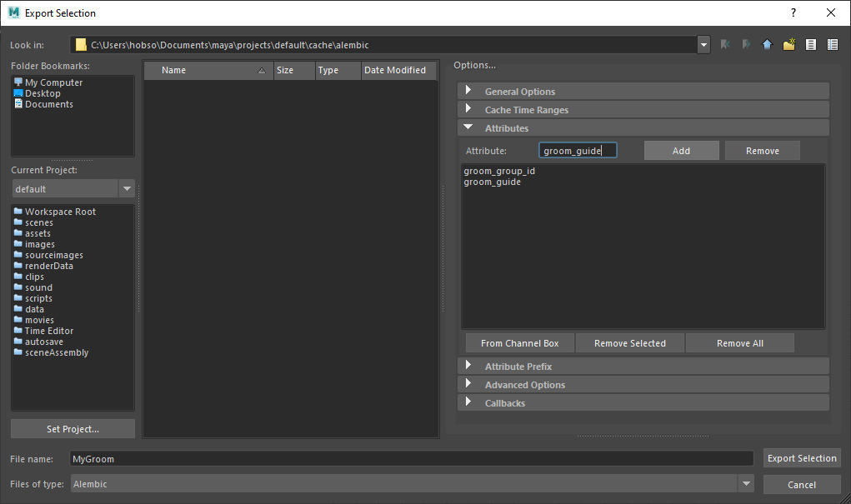This screenshot has height=504, width=851.
Task: Click the From Channel Box button
Action: (518, 342)
